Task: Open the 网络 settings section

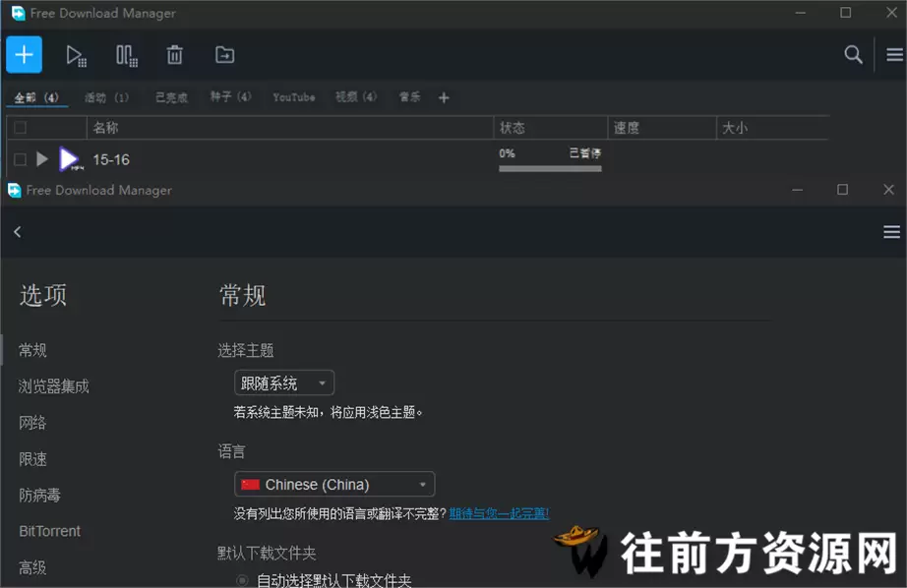Action: coord(32,423)
